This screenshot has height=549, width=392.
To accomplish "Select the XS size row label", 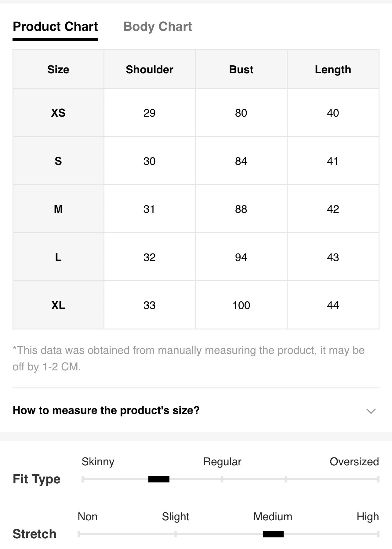I will click(58, 113).
